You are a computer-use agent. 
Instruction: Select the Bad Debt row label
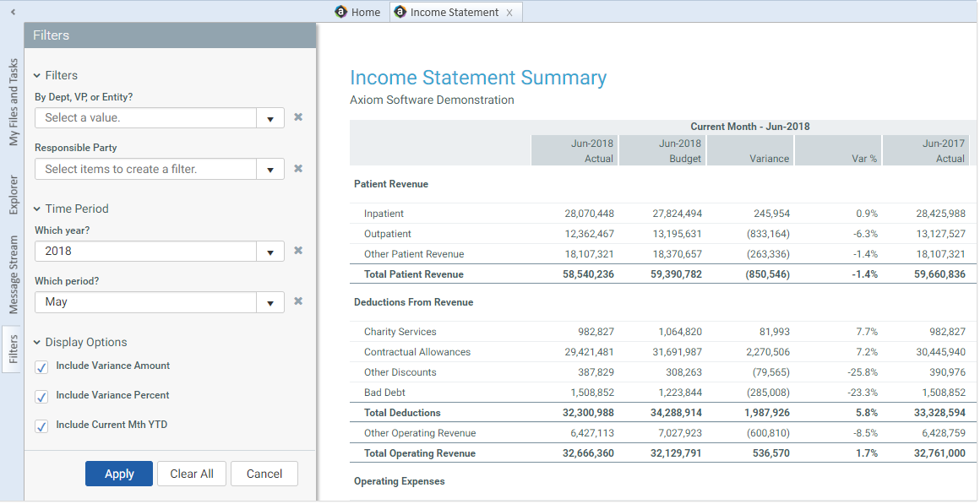[384, 393]
